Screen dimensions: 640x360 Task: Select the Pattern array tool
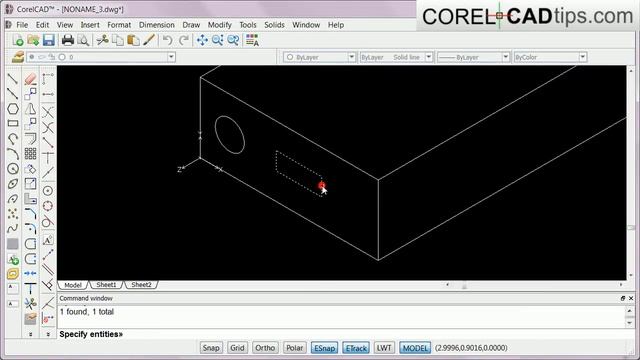(30, 153)
